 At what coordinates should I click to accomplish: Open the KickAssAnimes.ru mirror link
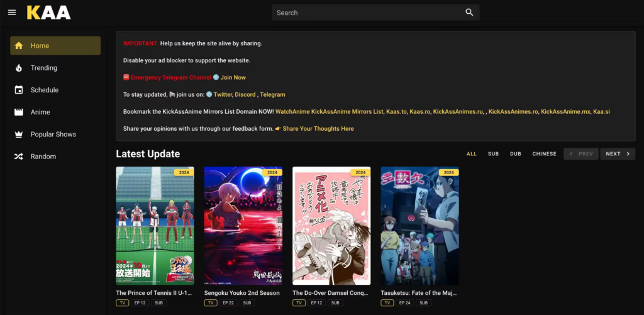click(458, 112)
